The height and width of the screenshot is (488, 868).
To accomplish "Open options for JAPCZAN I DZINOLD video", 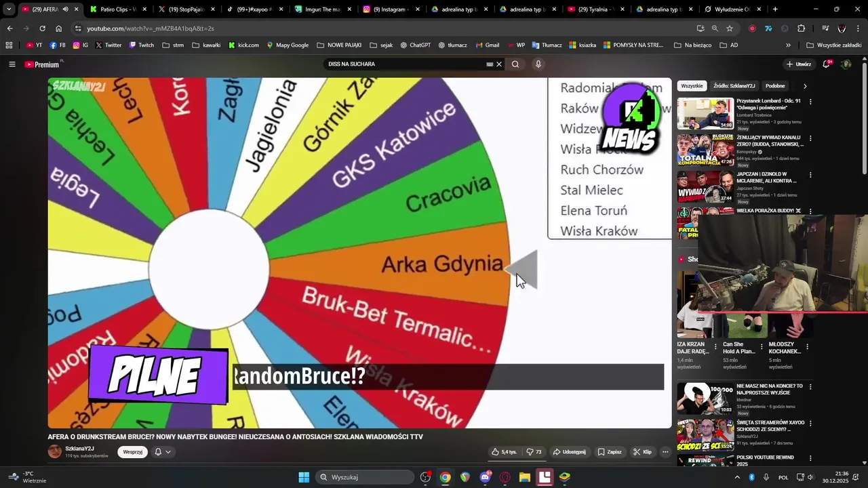I will [810, 175].
